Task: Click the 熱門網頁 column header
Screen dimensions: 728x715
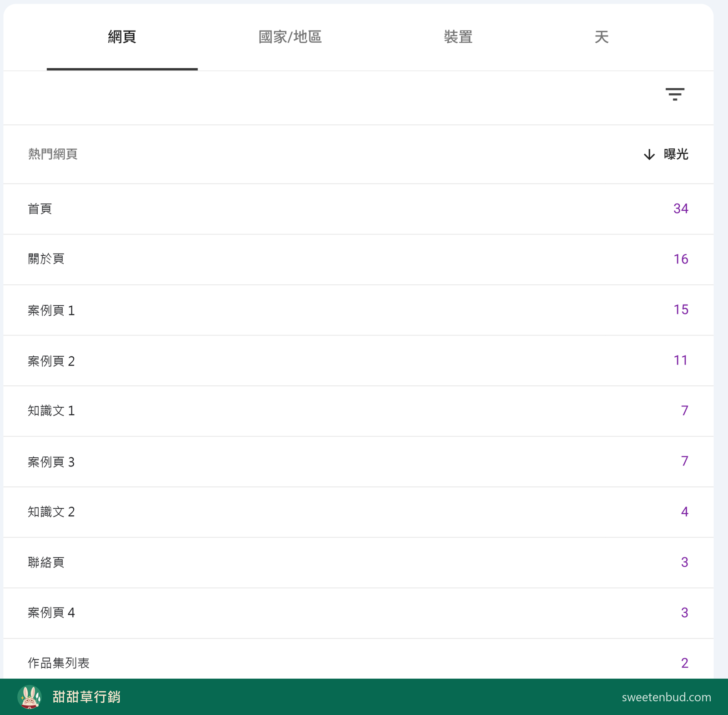Action: (x=53, y=154)
